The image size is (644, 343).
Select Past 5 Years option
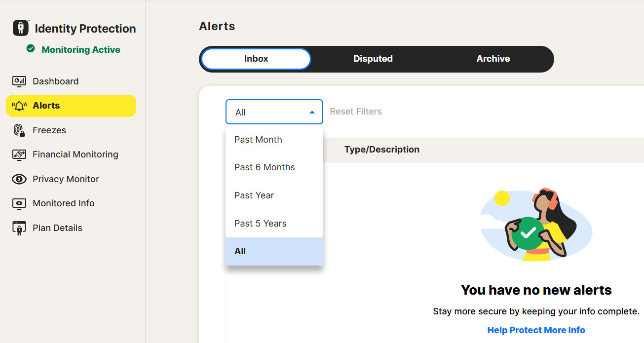coord(260,224)
